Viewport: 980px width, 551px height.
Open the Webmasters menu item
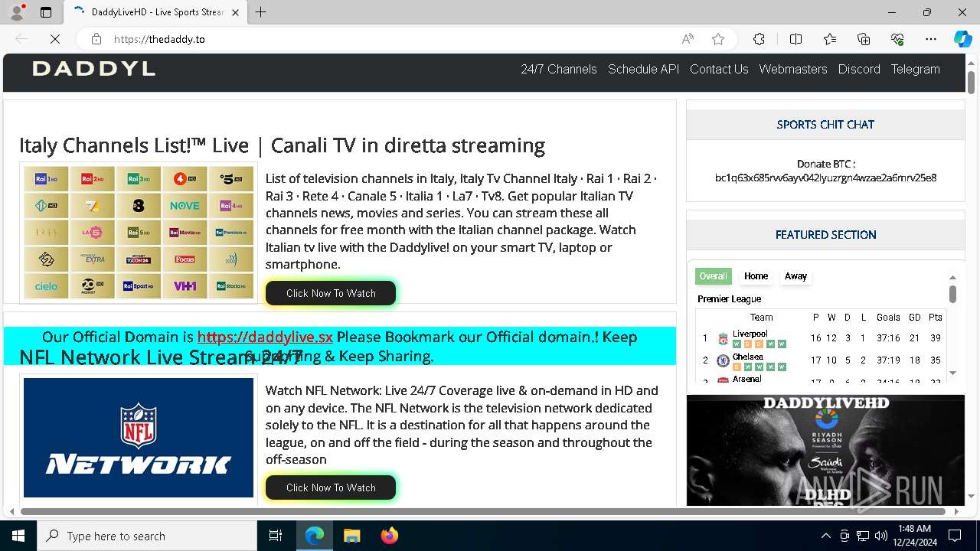click(x=793, y=69)
